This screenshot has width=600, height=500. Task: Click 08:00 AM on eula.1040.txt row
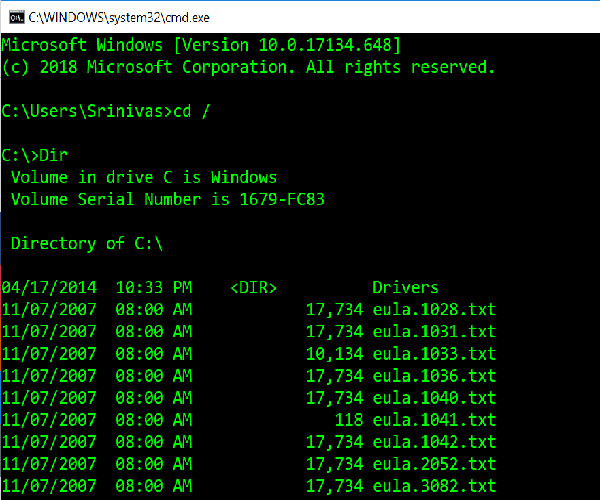pos(153,398)
